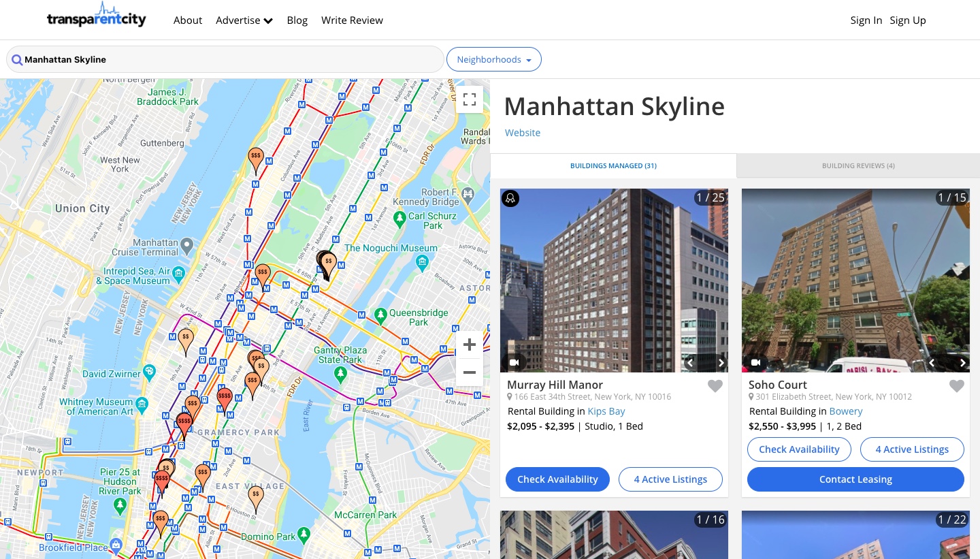Enter fullscreen view of the map
This screenshot has height=559, width=980.
(x=470, y=99)
